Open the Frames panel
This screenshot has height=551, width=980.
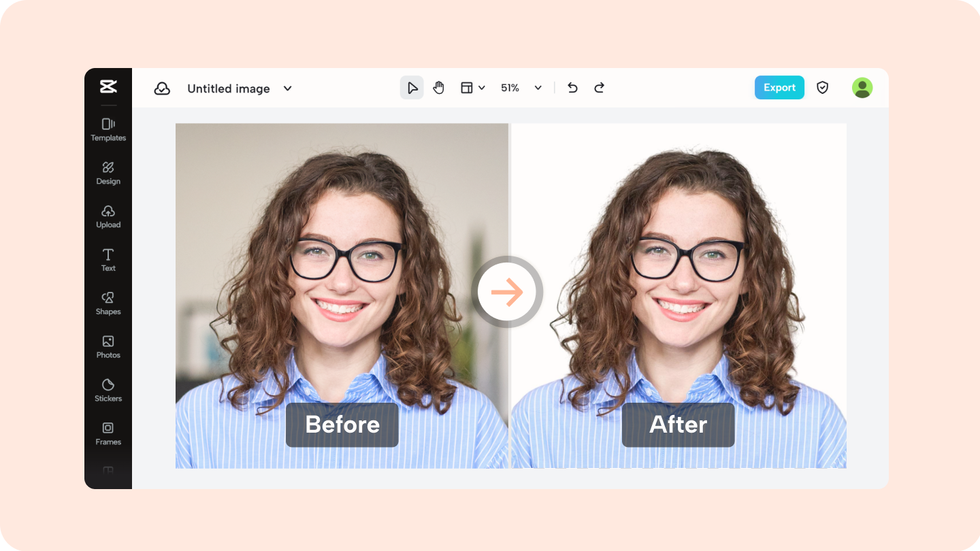(108, 433)
